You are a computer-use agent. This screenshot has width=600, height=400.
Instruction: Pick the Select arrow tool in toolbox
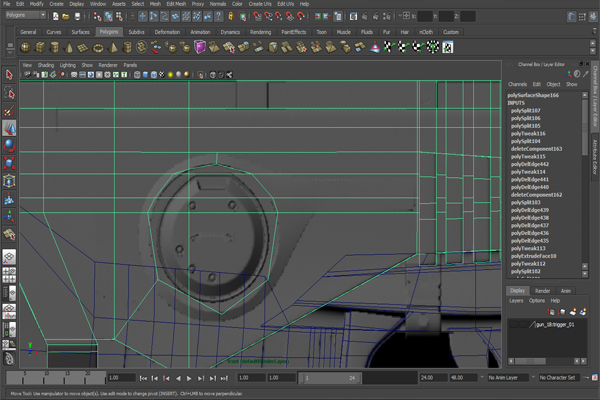[9, 75]
